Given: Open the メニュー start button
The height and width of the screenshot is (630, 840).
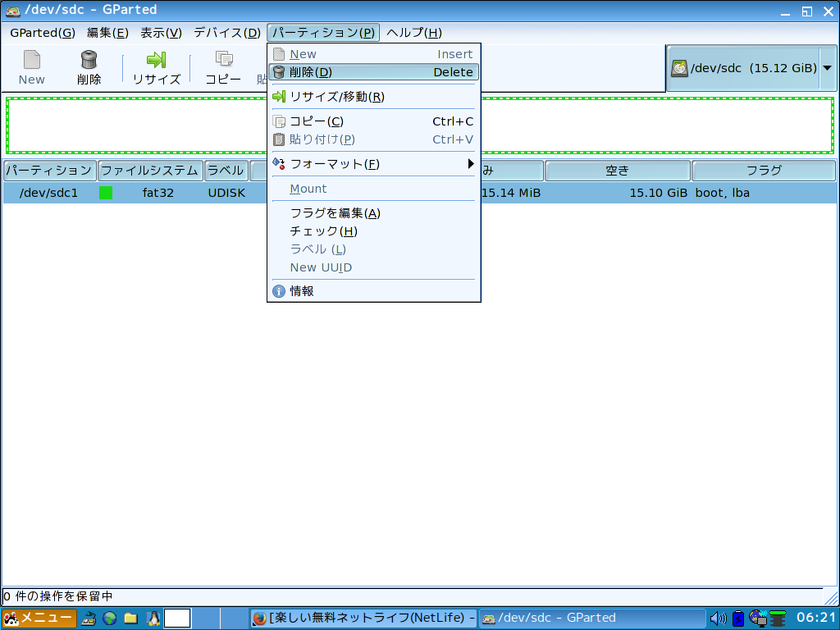Looking at the screenshot, I should pyautogui.click(x=39, y=619).
